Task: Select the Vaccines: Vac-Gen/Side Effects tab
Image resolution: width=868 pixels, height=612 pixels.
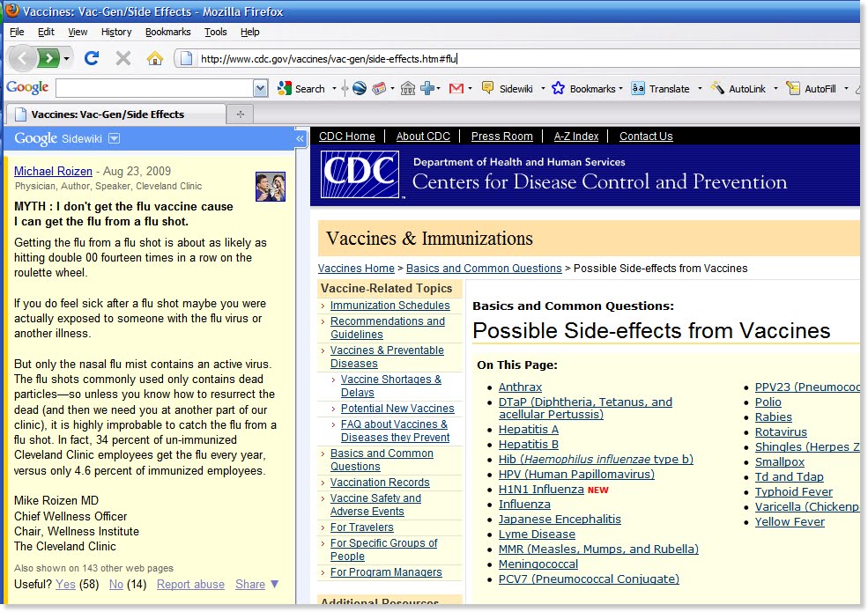Action: pos(115,114)
